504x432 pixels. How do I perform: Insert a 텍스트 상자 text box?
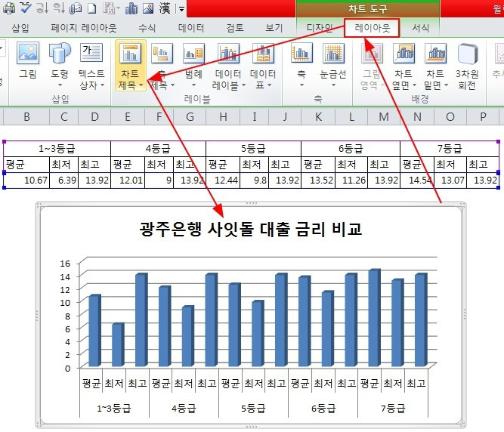(91, 65)
